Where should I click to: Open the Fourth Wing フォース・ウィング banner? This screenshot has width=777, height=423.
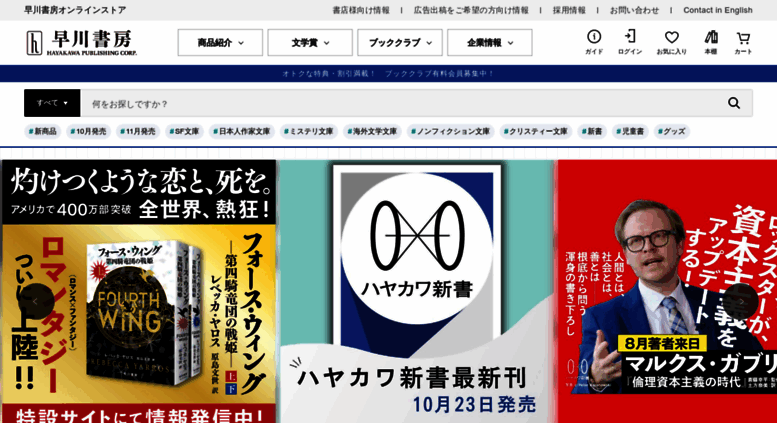click(x=139, y=291)
